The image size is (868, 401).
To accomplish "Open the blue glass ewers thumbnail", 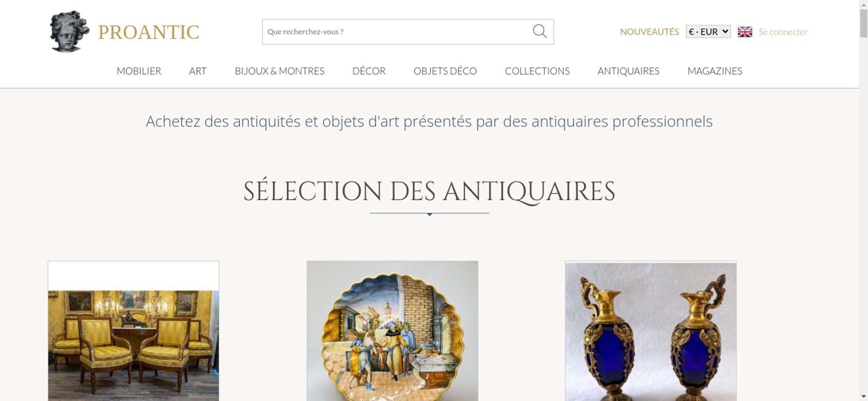I will (x=651, y=331).
